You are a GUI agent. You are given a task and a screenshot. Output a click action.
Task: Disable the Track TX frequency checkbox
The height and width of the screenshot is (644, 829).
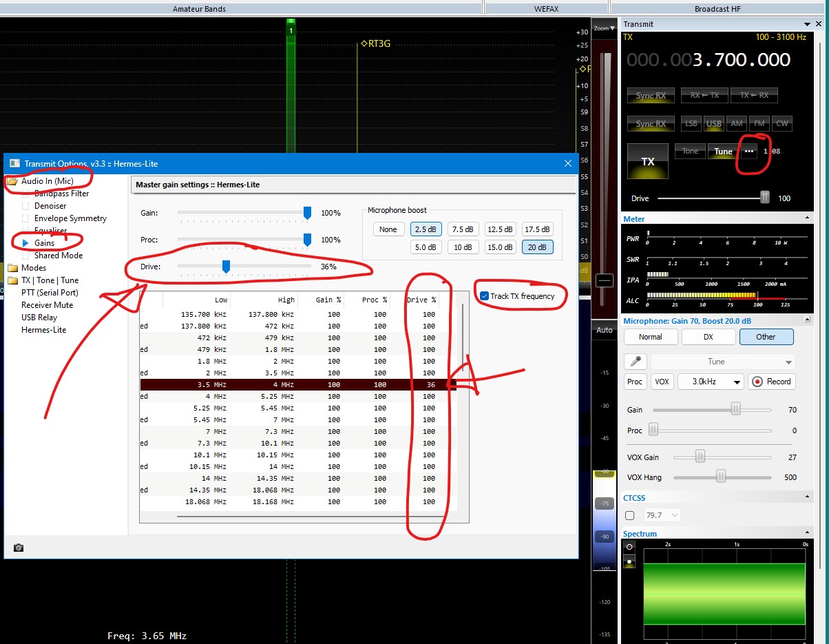[x=485, y=296]
